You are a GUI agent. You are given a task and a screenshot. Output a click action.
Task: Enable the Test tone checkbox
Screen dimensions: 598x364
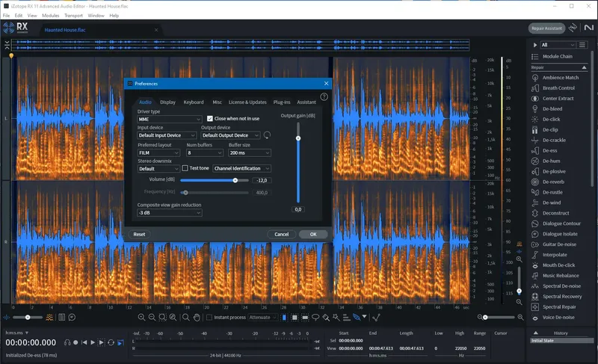185,168
